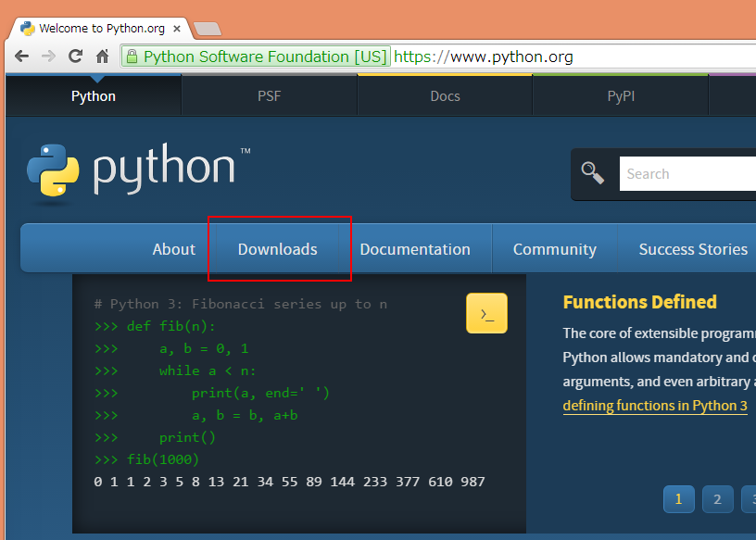Select the Docs top navigation tab

(x=445, y=96)
